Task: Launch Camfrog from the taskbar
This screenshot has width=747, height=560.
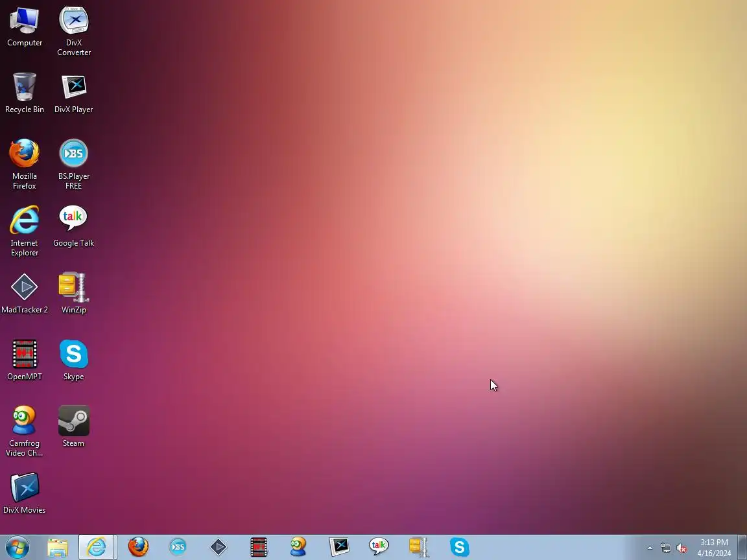Action: pos(298,547)
